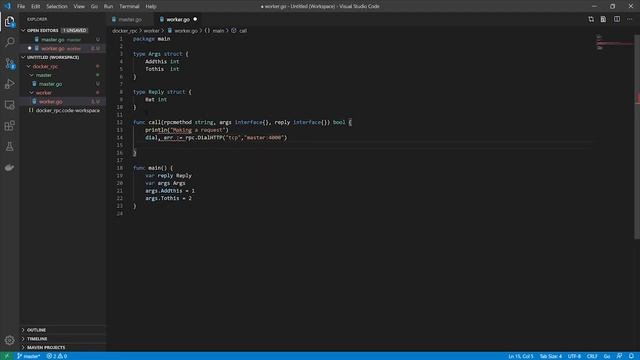Open the Selection menu
The width and height of the screenshot is (640, 360).
pyautogui.click(x=57, y=6)
